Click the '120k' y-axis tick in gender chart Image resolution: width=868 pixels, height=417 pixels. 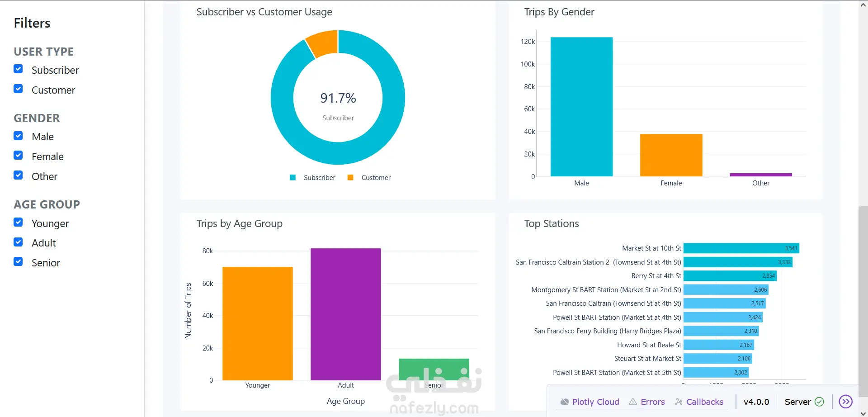(528, 42)
